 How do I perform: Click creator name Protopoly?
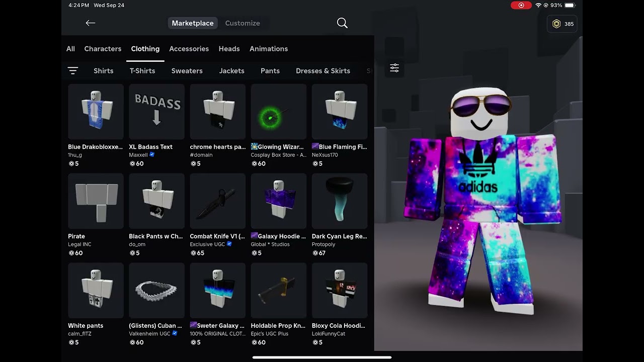point(324,244)
